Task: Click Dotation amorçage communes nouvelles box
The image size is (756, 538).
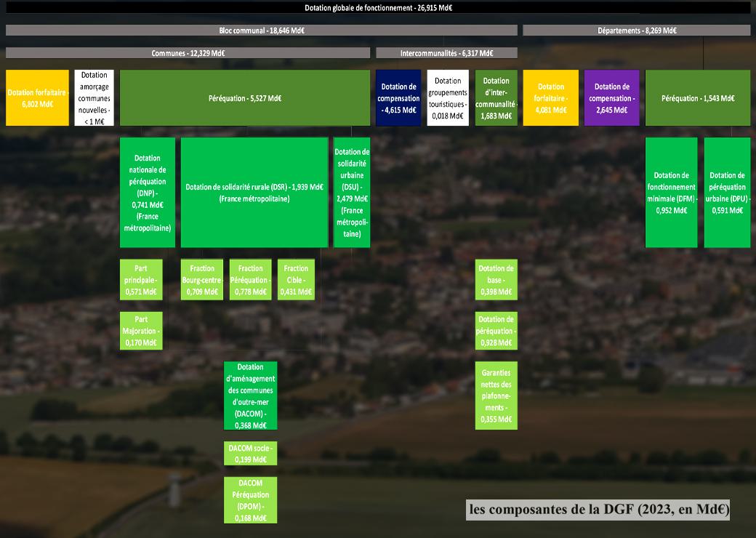Action: tap(94, 98)
